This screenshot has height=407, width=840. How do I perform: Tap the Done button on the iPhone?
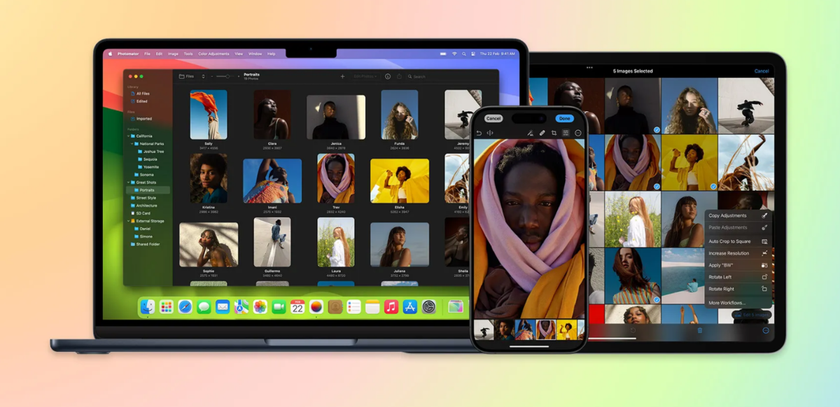pyautogui.click(x=564, y=118)
